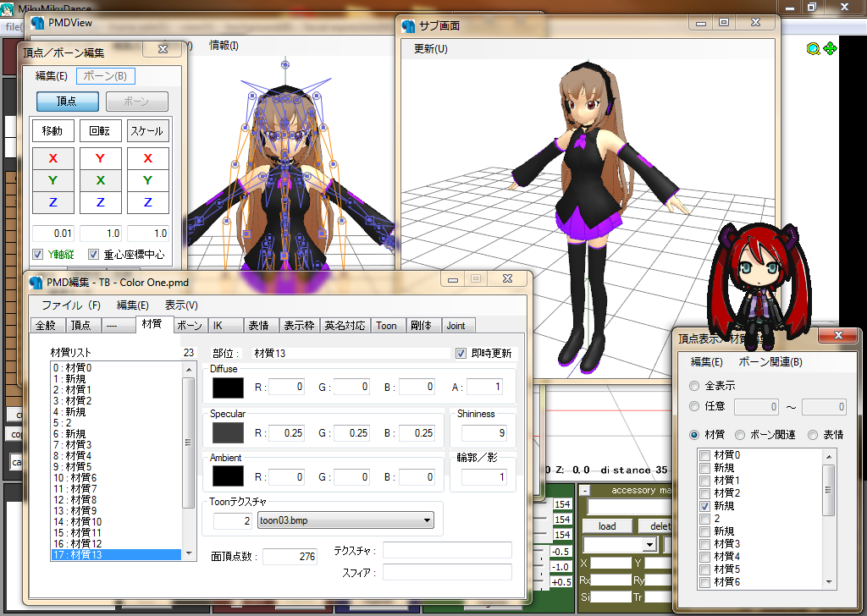
Task: Click green Y under スケール column
Action: pyautogui.click(x=148, y=181)
